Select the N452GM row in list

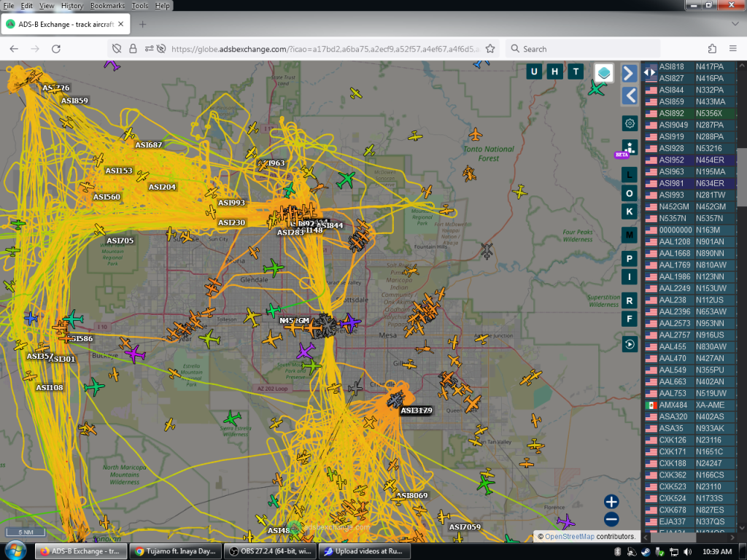pyautogui.click(x=690, y=206)
